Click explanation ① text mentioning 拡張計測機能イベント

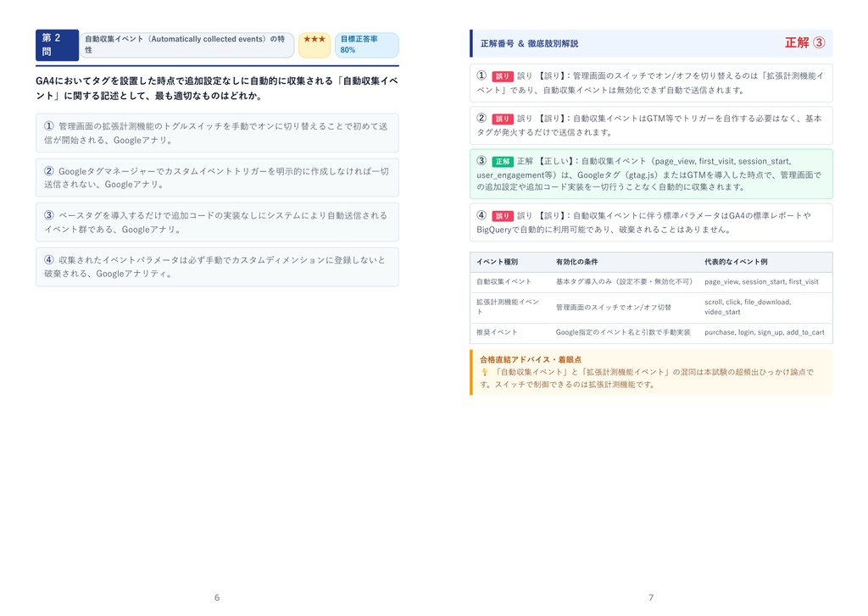click(x=651, y=83)
